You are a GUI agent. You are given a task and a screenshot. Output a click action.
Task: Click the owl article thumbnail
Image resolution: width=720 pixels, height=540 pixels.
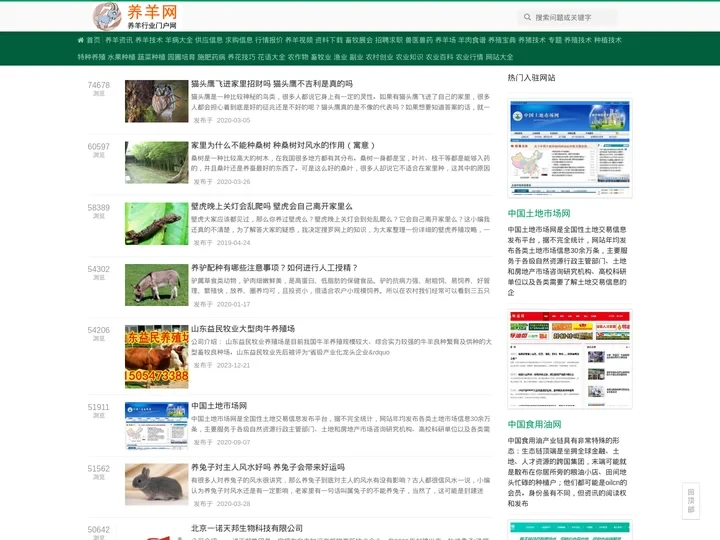click(157, 101)
